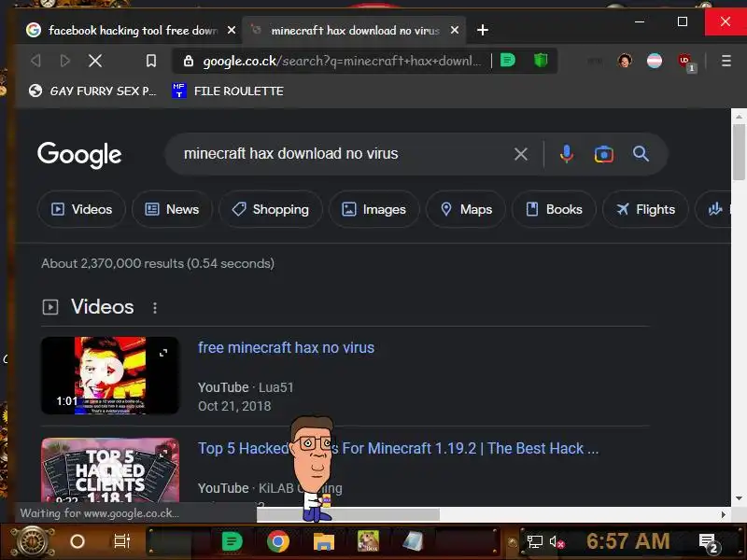Open the Top 5 Hacked Clients thumbnail
This screenshot has height=560, width=747.
coord(110,470)
